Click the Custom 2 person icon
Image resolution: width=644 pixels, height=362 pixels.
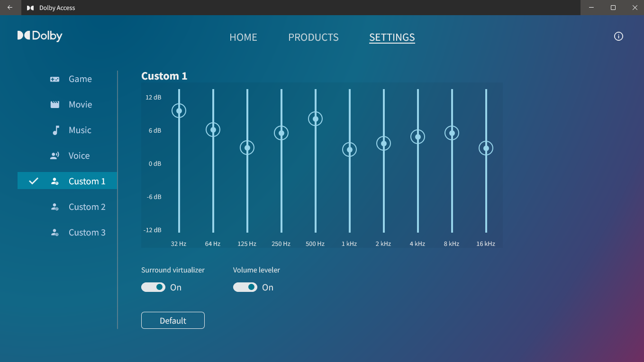point(55,207)
